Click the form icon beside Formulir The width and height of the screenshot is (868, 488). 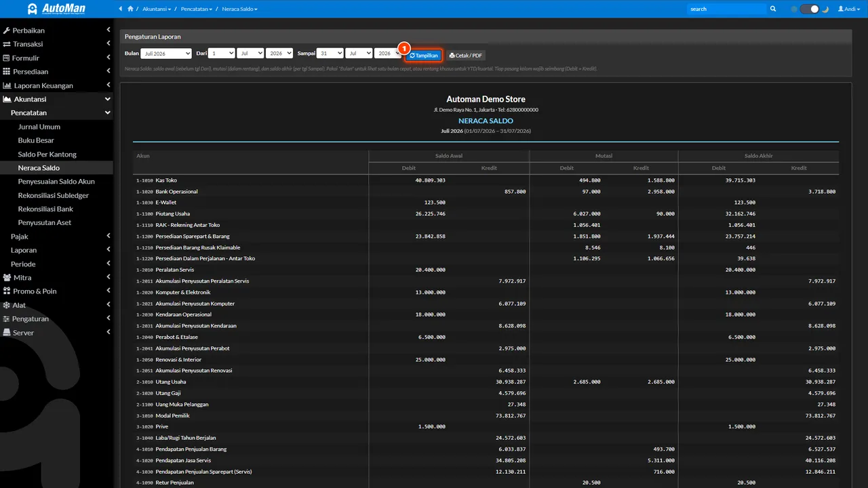tap(7, 58)
